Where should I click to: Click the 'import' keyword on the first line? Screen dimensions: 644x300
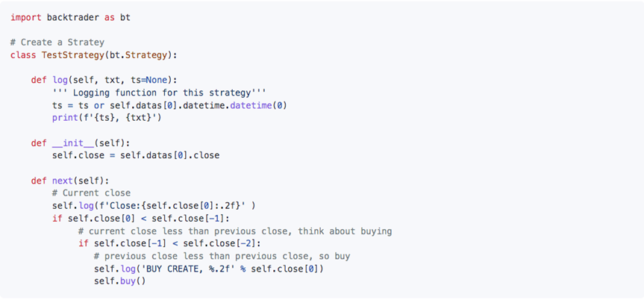(26, 18)
